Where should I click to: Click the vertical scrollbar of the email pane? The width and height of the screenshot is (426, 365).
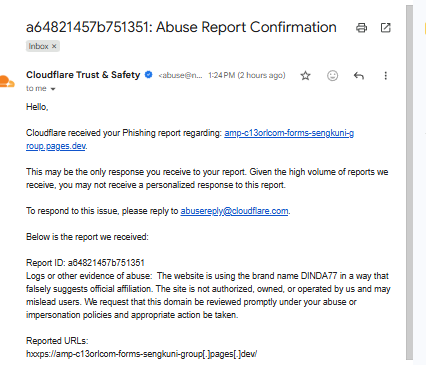(409, 182)
